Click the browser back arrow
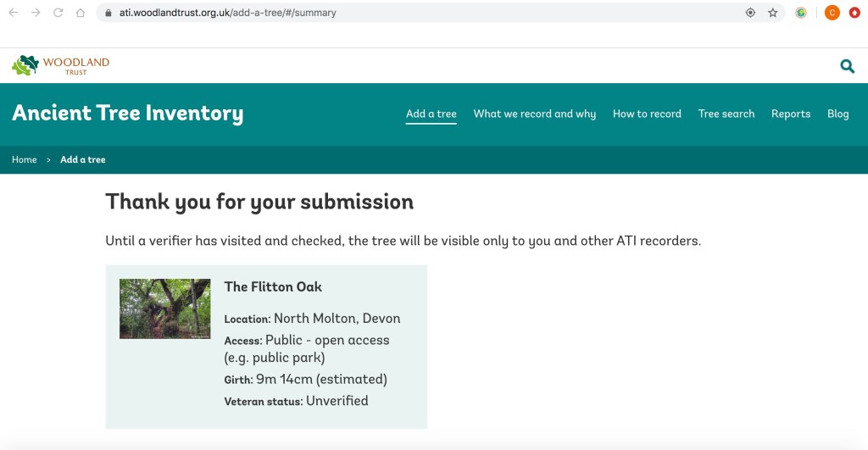This screenshot has height=450, width=868. click(x=13, y=13)
